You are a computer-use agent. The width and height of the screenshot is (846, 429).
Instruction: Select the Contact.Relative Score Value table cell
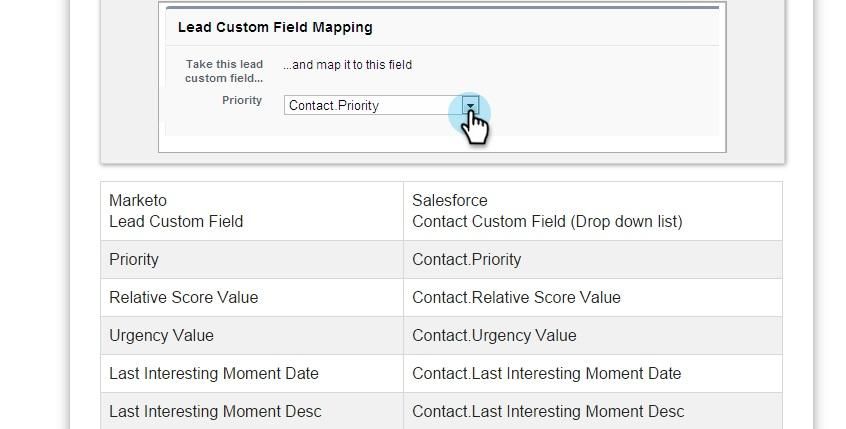(x=516, y=297)
